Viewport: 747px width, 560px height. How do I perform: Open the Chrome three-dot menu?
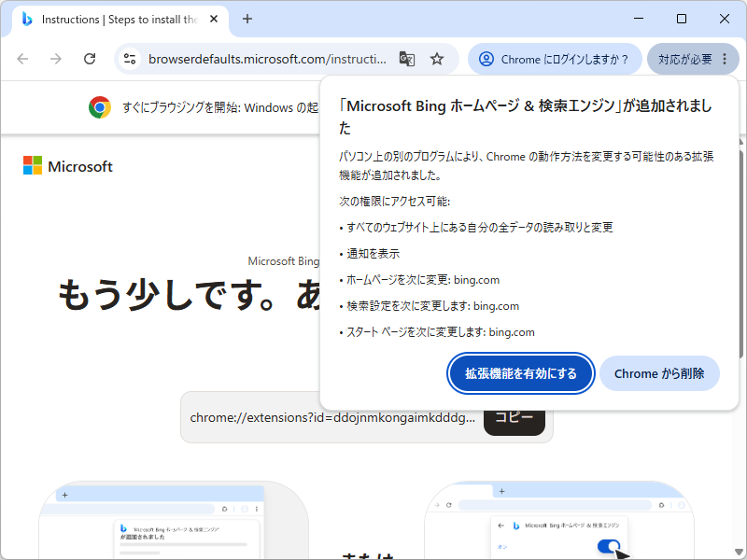(x=725, y=59)
